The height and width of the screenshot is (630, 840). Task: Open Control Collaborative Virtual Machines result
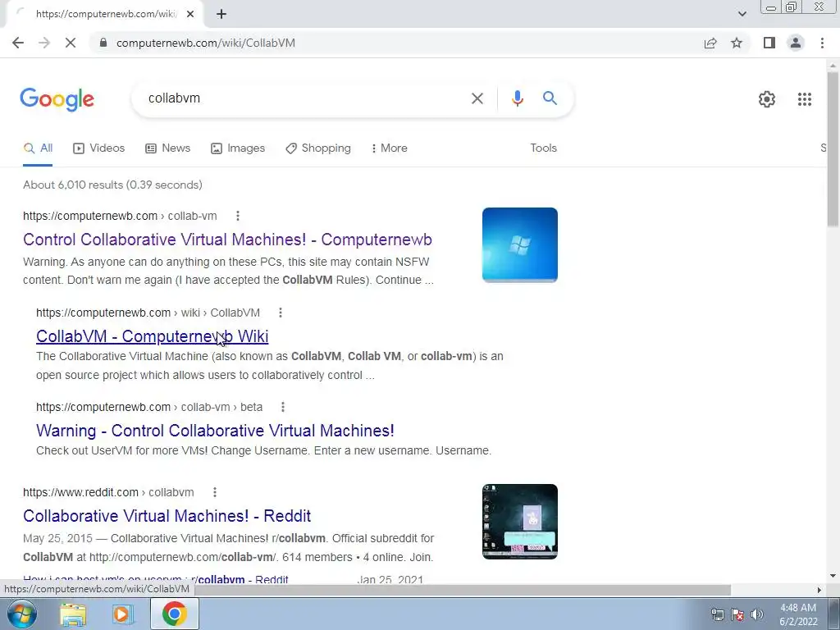pyautogui.click(x=228, y=240)
